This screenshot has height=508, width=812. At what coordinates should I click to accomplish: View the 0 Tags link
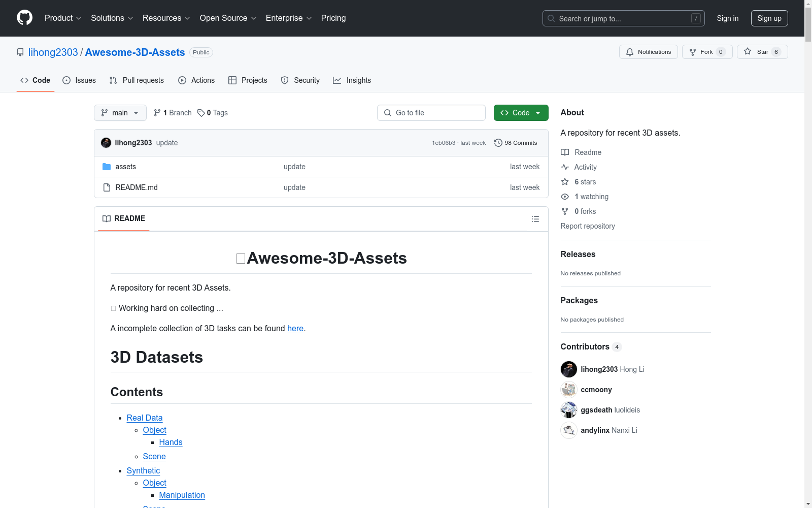click(x=213, y=113)
